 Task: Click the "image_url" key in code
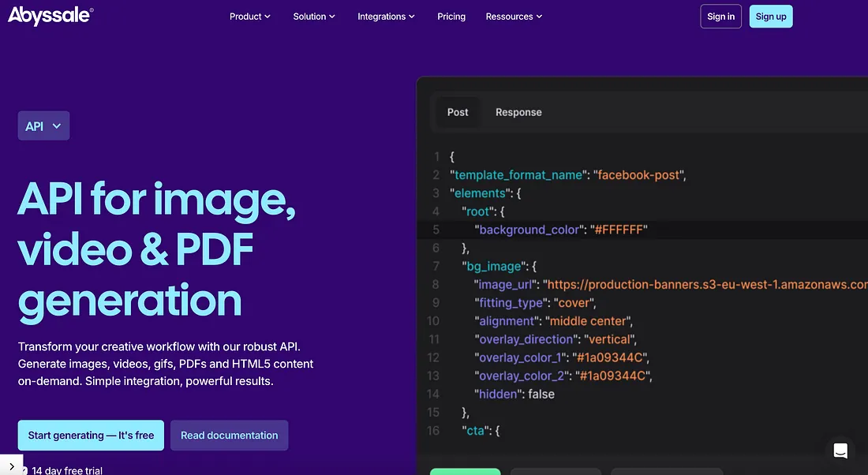point(507,285)
